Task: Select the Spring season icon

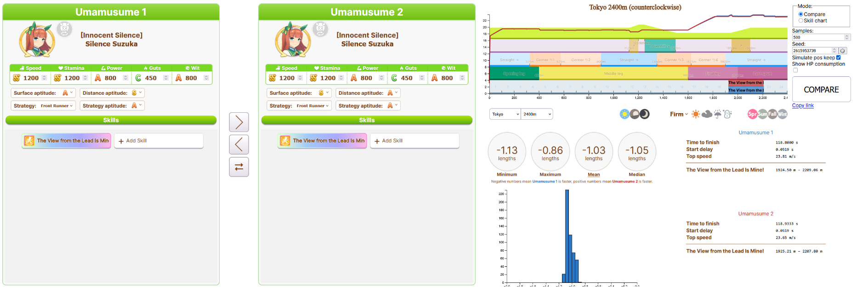Action: [752, 114]
